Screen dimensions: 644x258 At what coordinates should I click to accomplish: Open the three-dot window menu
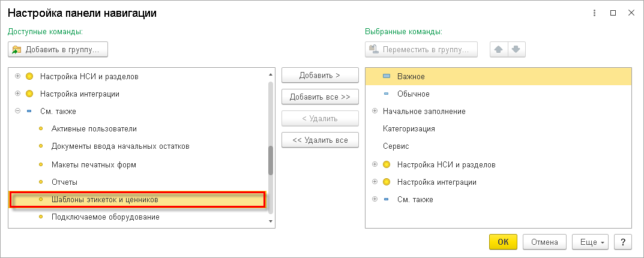594,13
